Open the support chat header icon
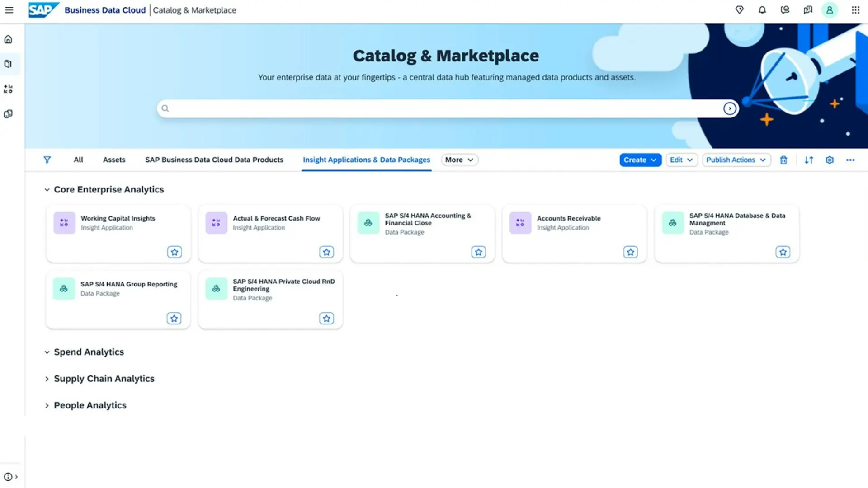Viewport: 868px width, 488px height. coord(785,10)
